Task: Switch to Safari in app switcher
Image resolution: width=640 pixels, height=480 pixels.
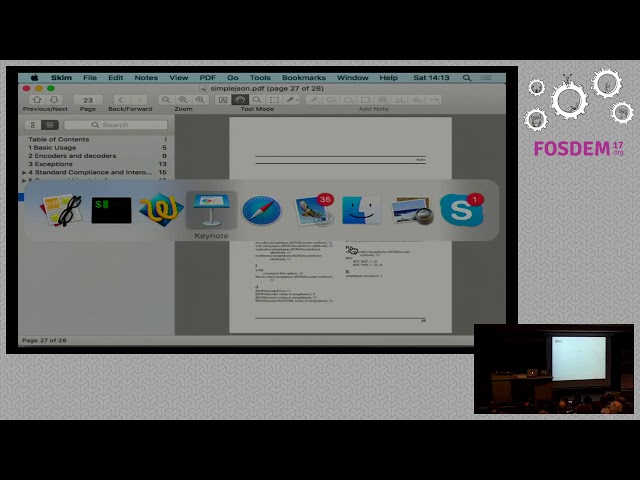Action: (x=262, y=210)
